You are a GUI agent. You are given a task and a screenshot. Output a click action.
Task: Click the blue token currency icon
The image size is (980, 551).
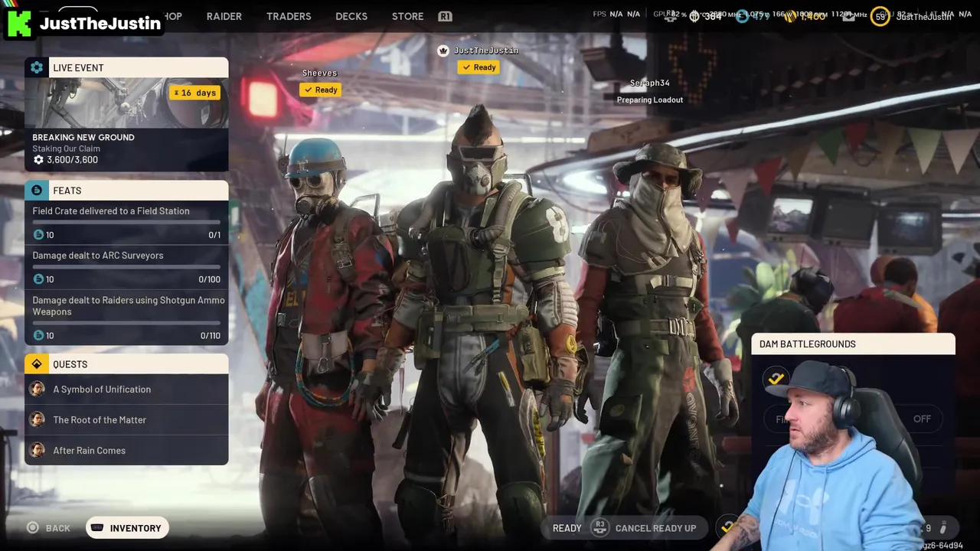pos(741,16)
